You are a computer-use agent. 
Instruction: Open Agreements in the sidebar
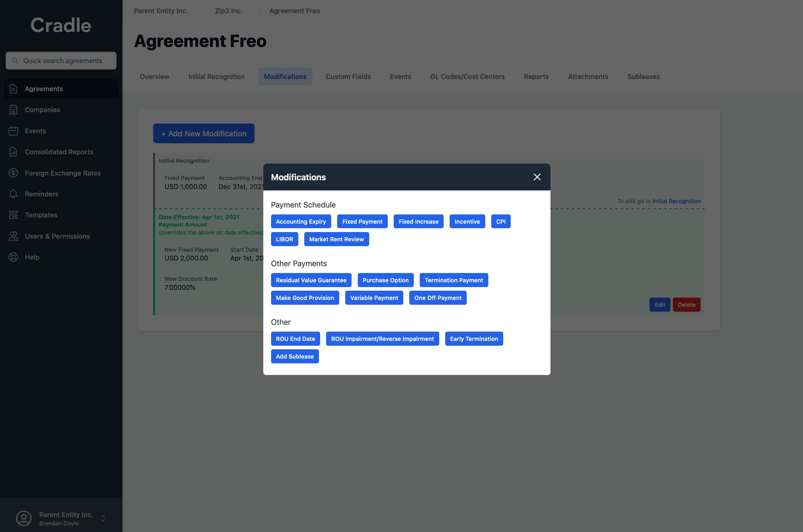[x=61, y=89]
